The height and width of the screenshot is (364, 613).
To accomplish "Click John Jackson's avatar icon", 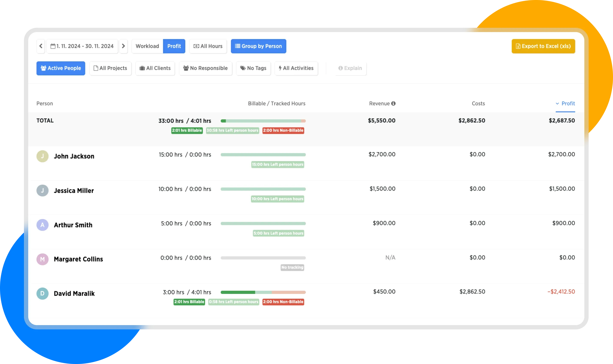I will [43, 156].
